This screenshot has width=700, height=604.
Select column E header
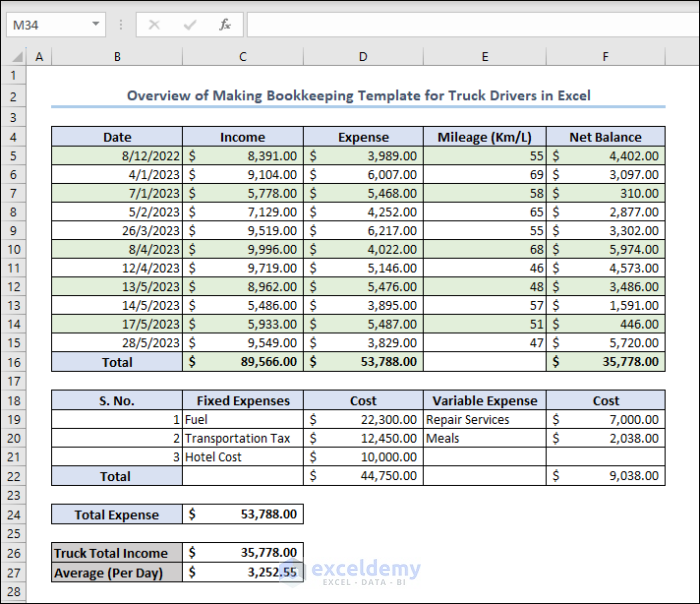(x=485, y=57)
